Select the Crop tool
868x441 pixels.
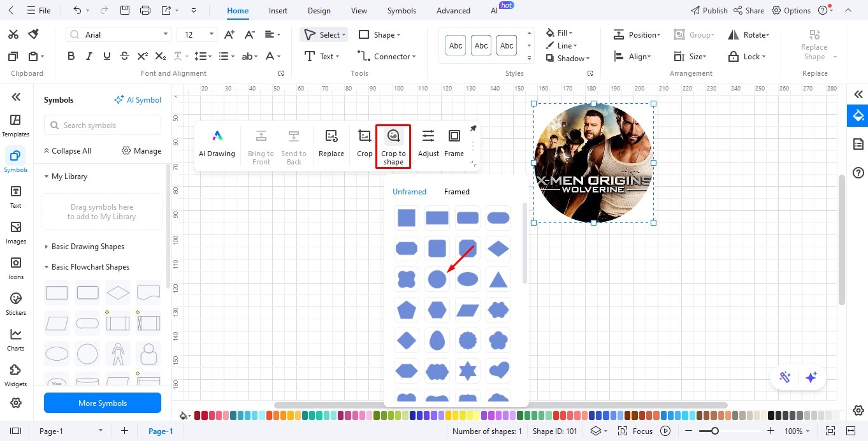tap(365, 144)
